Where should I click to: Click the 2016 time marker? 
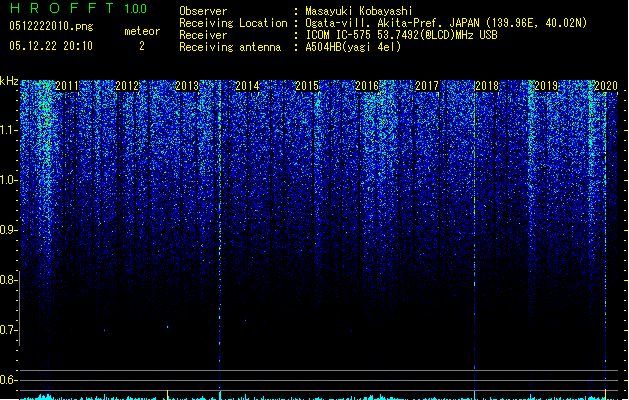367,86
